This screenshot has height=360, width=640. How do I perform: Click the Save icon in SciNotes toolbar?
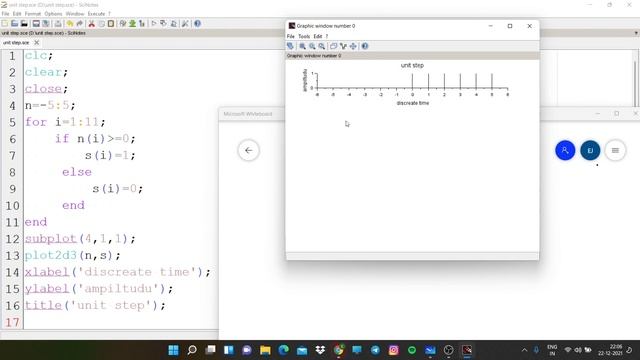pos(36,24)
